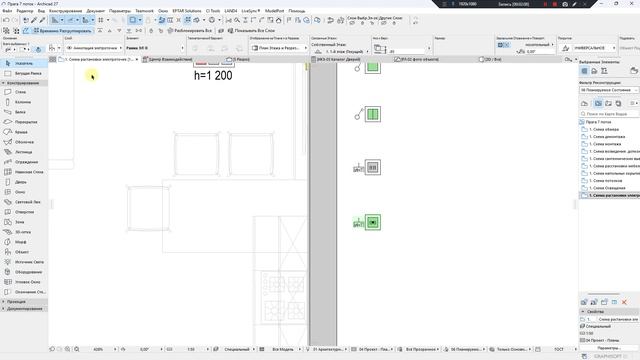The width and height of the screenshot is (640, 360).
Task: Select the Перекрытие slab tool
Action: coord(24,122)
